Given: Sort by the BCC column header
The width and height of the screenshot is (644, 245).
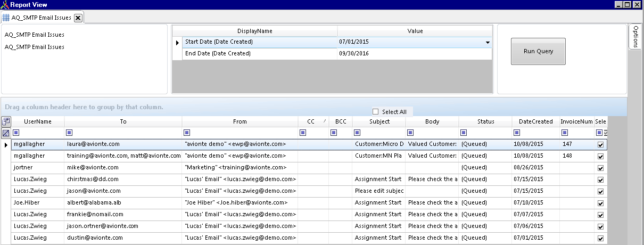Looking at the screenshot, I should (x=341, y=121).
